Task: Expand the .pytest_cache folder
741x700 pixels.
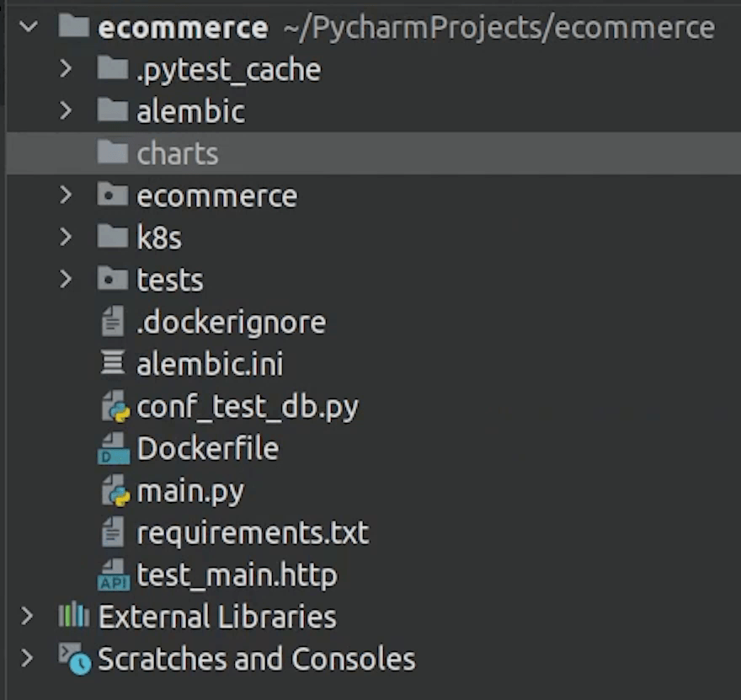Action: (x=66, y=69)
